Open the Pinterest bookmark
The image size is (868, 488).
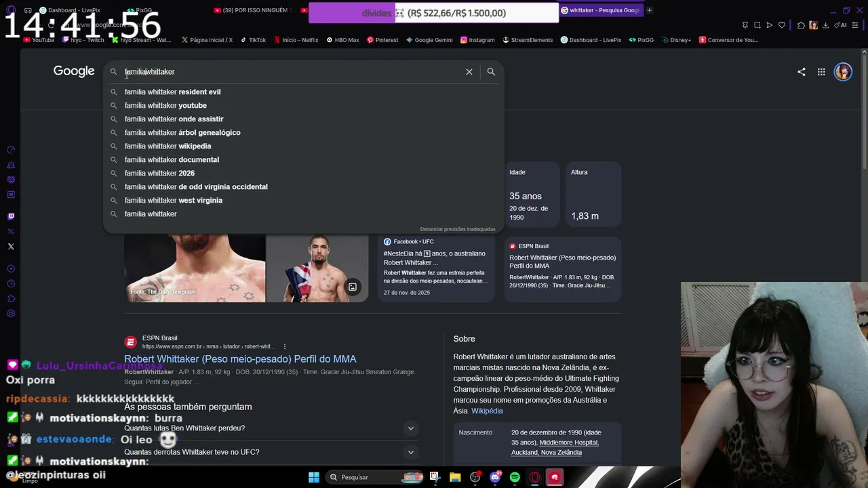382,40
